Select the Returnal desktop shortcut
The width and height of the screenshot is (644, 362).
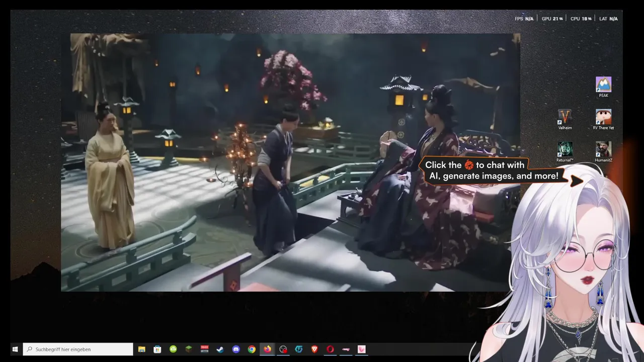click(x=565, y=151)
